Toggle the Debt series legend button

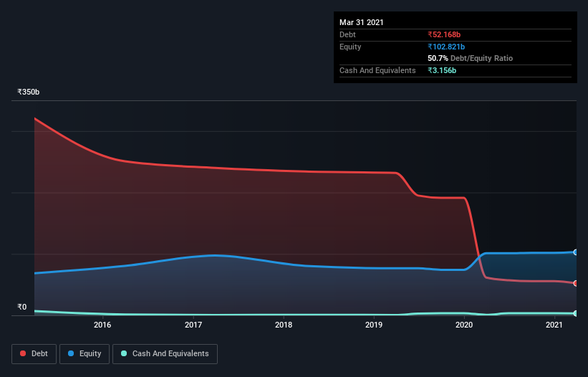point(34,354)
